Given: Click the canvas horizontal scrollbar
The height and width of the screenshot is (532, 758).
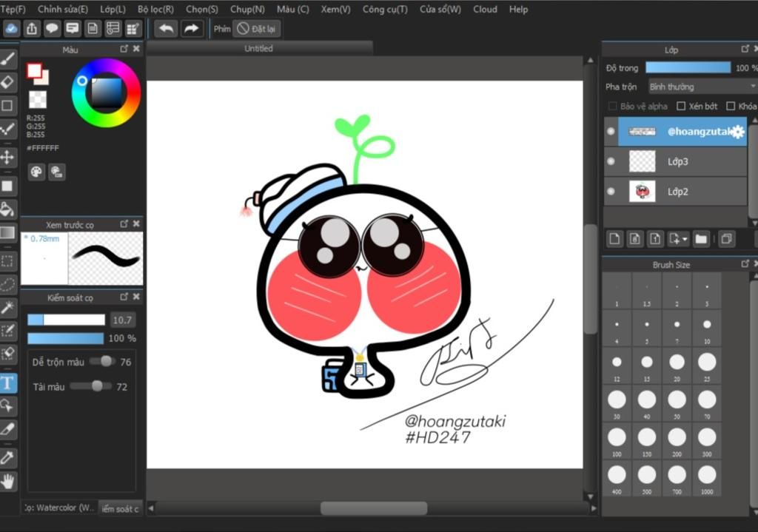Looking at the screenshot, I should click(x=373, y=508).
